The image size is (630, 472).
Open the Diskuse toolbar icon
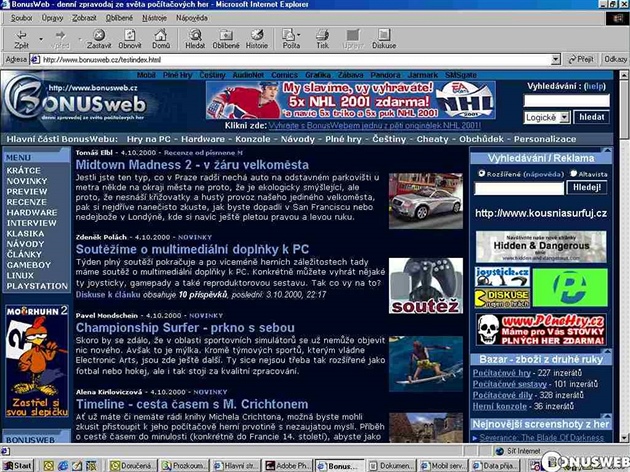[384, 39]
